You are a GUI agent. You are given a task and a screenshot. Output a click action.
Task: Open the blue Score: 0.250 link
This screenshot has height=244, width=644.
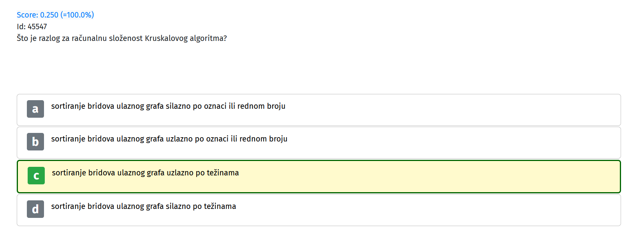point(55,15)
